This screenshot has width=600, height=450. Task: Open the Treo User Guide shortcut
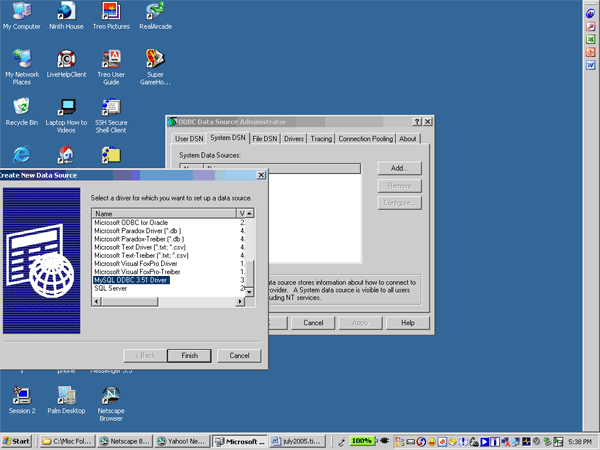click(x=111, y=67)
